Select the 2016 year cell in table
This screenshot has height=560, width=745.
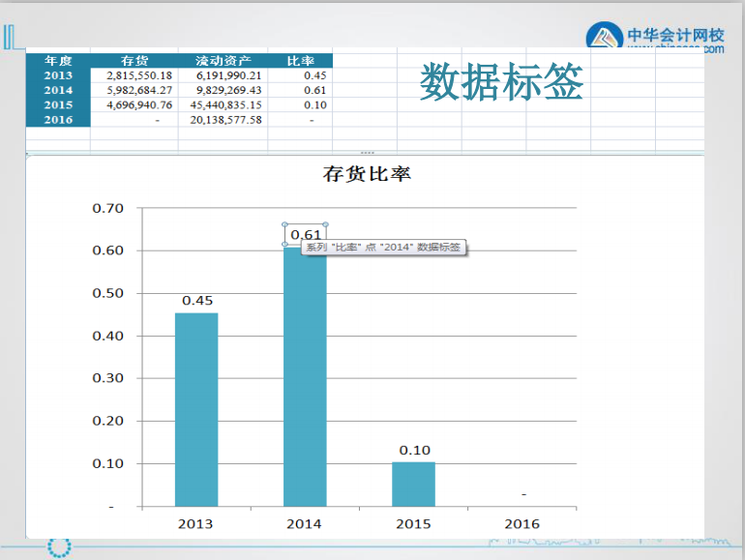(58, 120)
